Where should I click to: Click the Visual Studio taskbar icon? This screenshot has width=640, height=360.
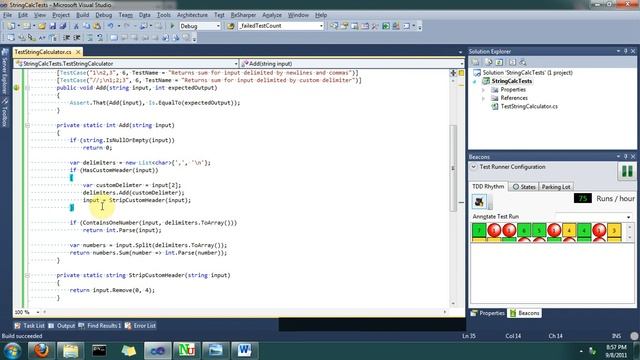[158, 350]
